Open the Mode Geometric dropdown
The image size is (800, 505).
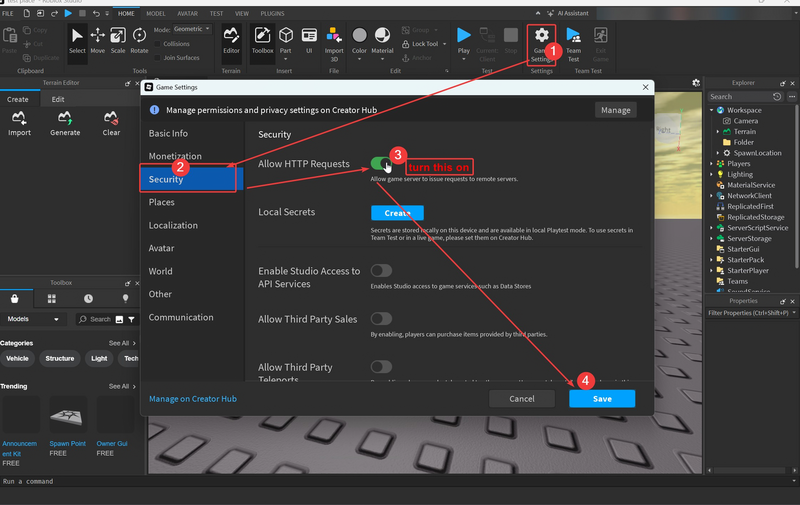pos(192,29)
